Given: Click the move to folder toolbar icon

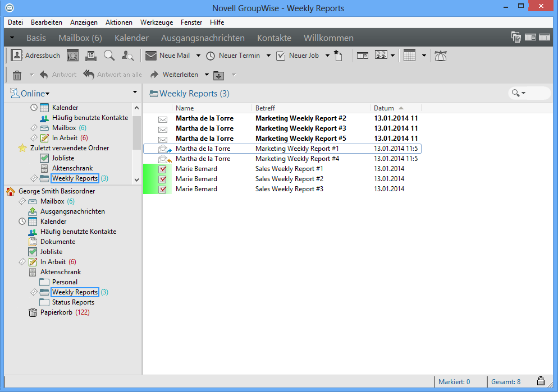Looking at the screenshot, I should click(218, 75).
